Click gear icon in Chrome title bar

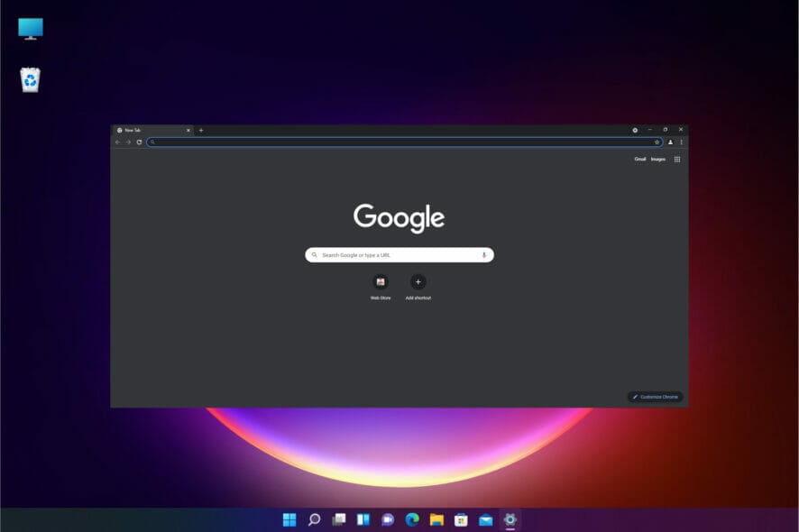635,131
